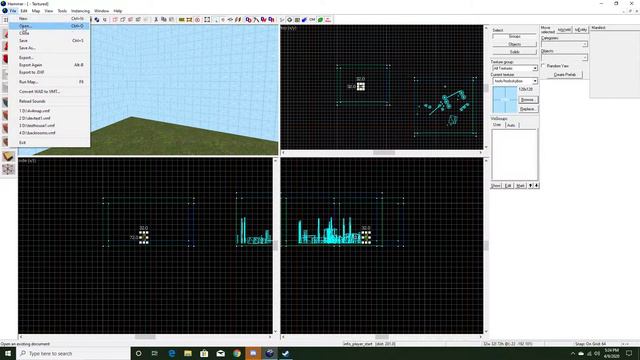Image resolution: width=640 pixels, height=360 pixels.
Task: Toggle the yellow cordon bounds toolbar icon
Action: click(182, 20)
